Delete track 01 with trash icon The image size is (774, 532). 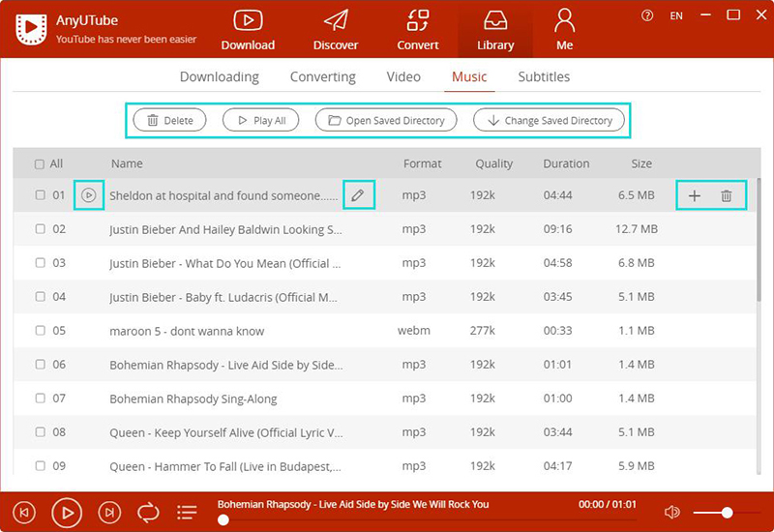click(x=727, y=196)
